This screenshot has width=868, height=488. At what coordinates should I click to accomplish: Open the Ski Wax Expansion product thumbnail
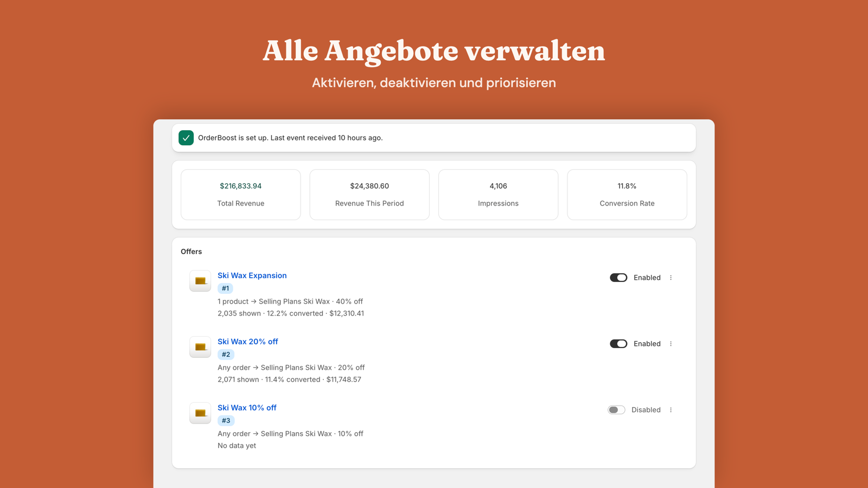(200, 281)
